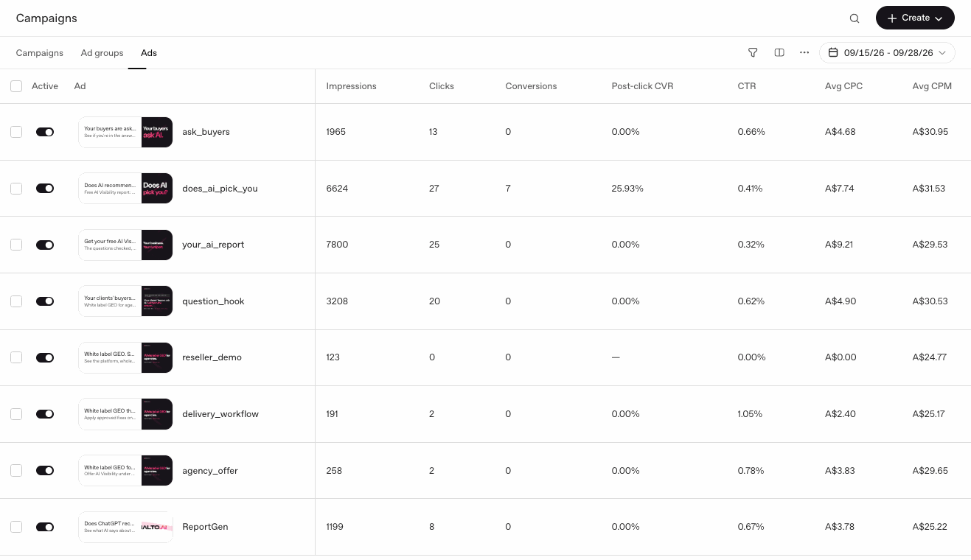Check the delivery_workflow row checkbox
The width and height of the screenshot is (971, 560).
(x=16, y=414)
